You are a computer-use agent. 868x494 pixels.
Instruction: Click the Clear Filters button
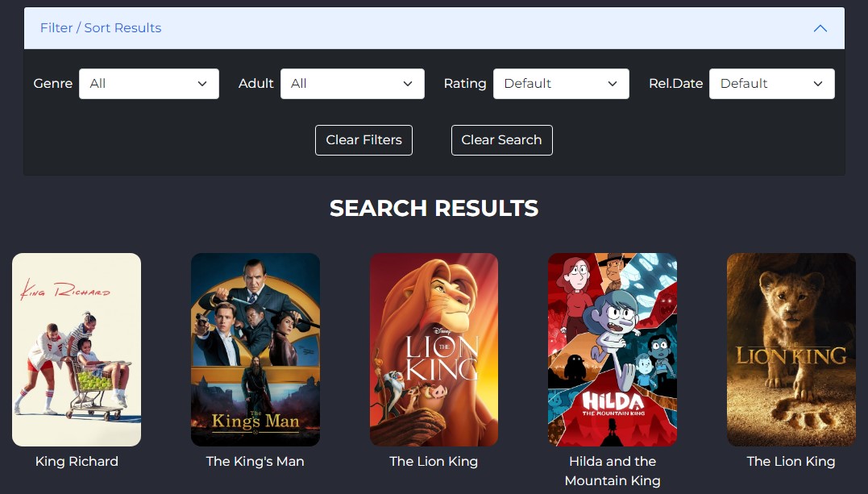point(363,140)
